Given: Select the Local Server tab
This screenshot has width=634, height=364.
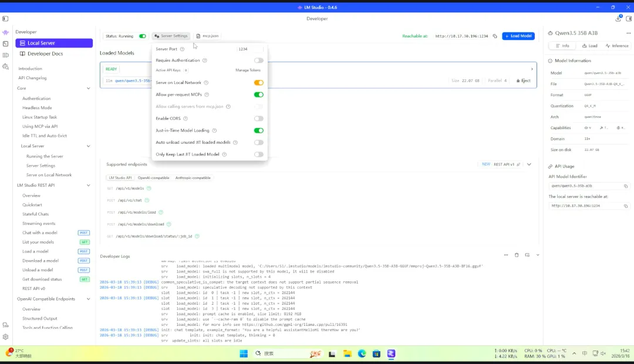Looking at the screenshot, I should (x=54, y=43).
